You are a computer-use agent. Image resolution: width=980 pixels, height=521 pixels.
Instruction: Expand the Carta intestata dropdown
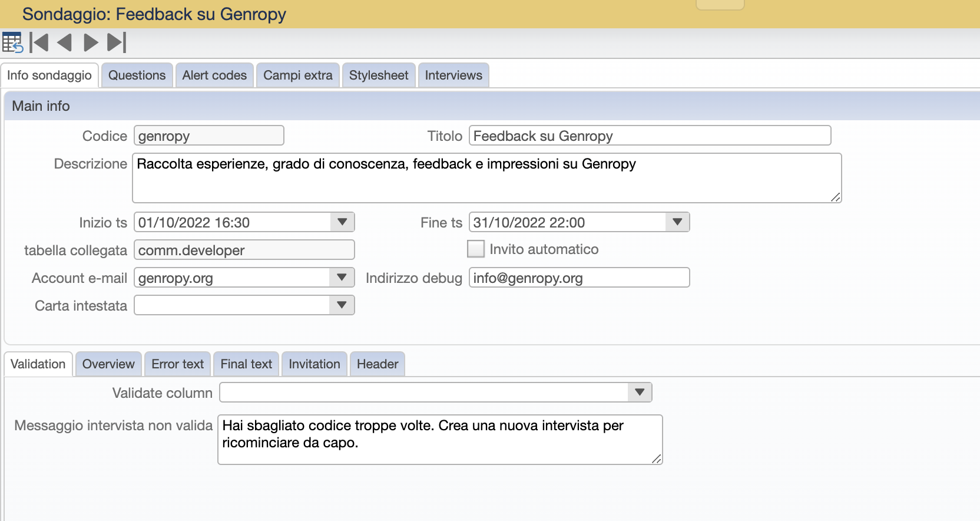pyautogui.click(x=342, y=305)
